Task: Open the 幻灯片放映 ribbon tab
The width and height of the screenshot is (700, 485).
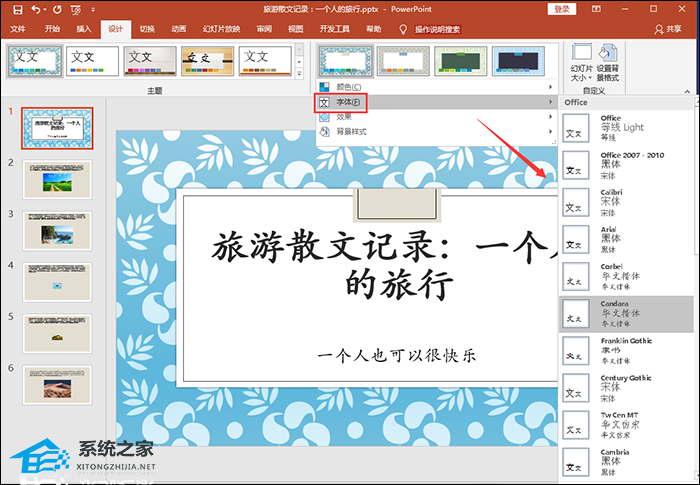Action: coord(221,29)
